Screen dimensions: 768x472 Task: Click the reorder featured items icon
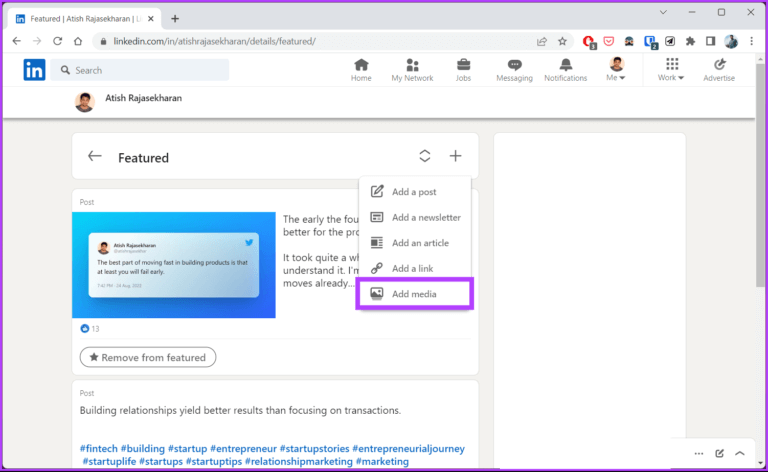425,156
